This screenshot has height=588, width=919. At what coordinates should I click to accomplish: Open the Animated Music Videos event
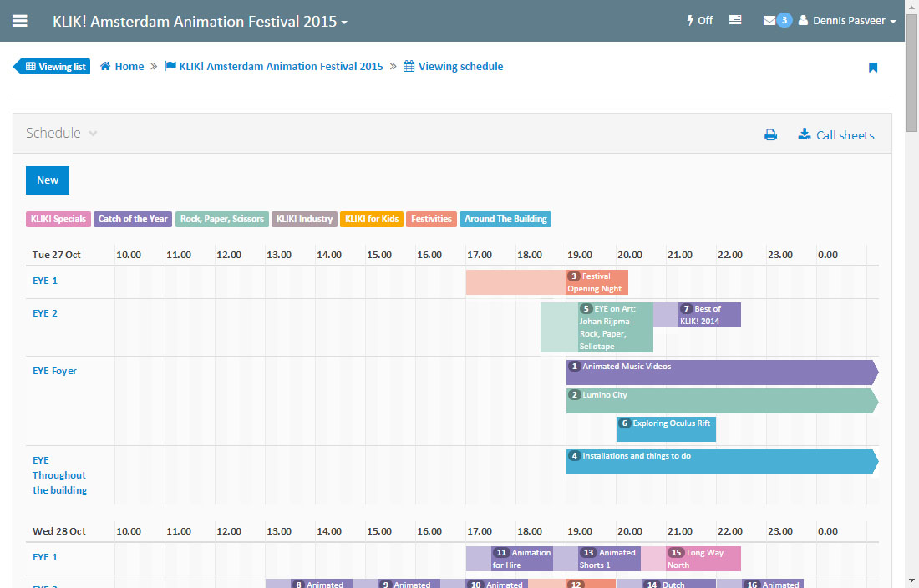coord(627,367)
